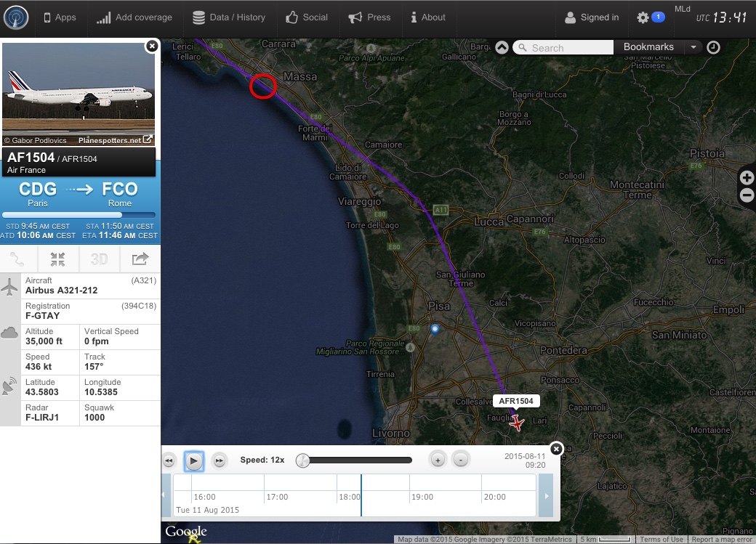Click the Search input field
Screen dimensions: 756x544
(563, 47)
